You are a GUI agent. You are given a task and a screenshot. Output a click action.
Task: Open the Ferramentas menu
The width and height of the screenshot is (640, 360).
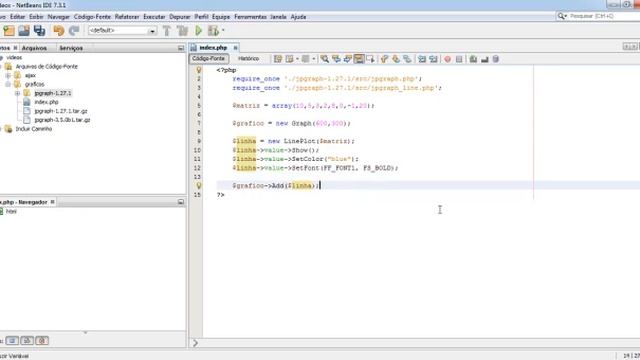[250, 17]
